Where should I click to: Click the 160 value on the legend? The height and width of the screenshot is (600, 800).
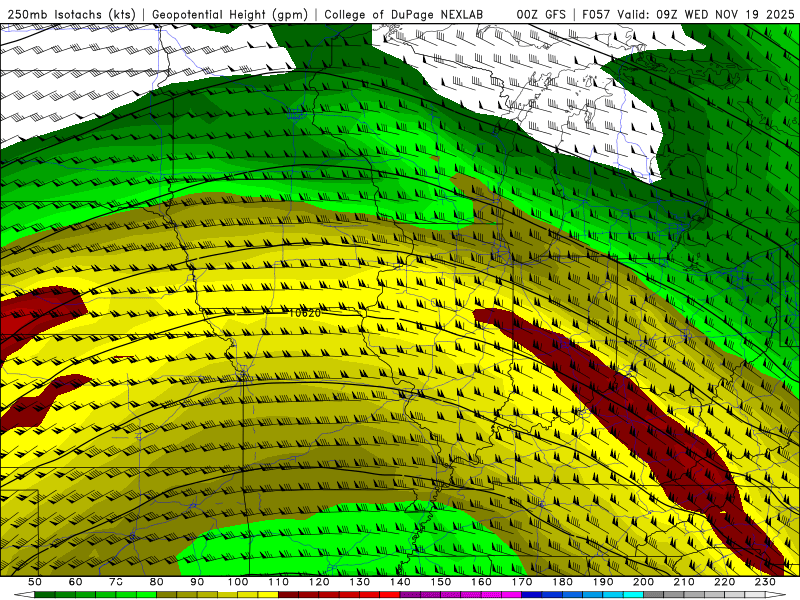pyautogui.click(x=481, y=582)
